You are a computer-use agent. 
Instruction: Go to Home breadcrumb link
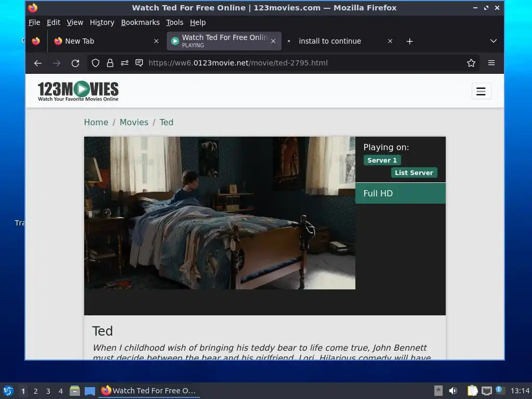(96, 122)
